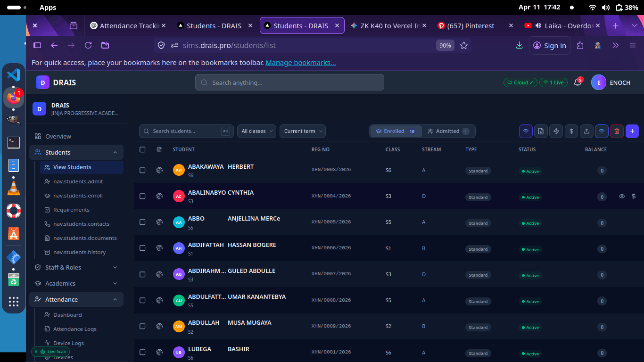Click the upload icon in students toolbar
644x362 pixels.
[586, 131]
